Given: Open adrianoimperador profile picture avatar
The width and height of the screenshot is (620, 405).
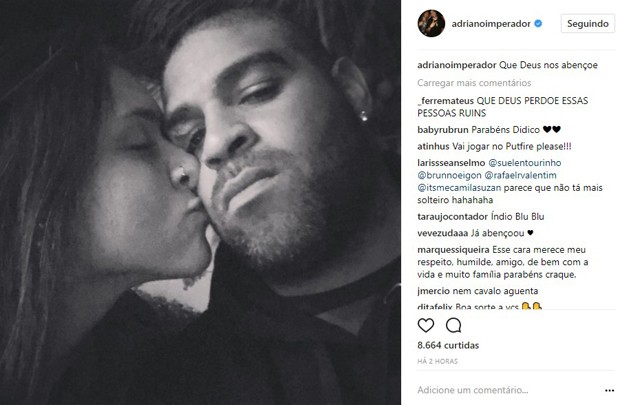Looking at the screenshot, I should [431, 24].
